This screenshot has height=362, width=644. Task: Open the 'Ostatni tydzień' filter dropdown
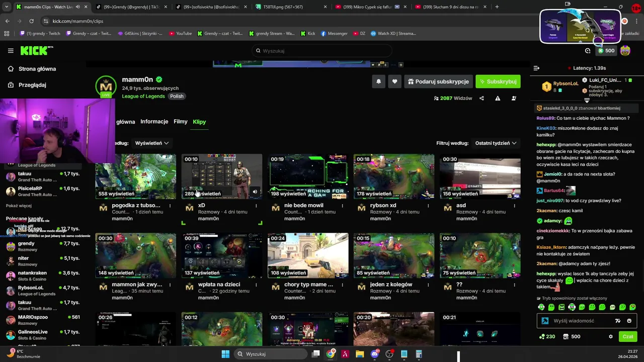496,143
